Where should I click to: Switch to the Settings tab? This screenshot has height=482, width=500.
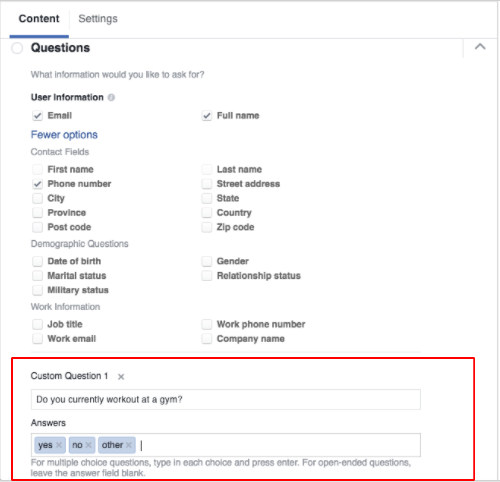(98, 19)
